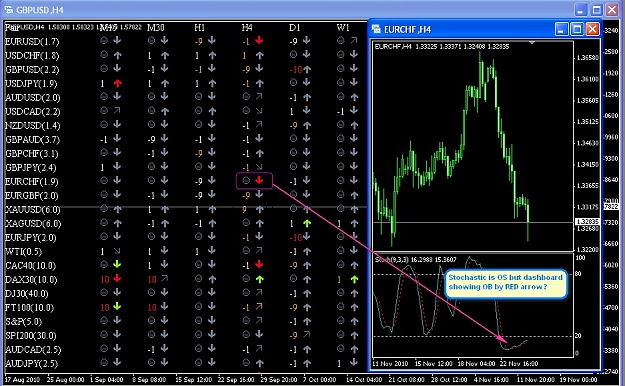Click the red -10 value in EURJPY D1 cell
Viewport: 625px width, 386px height.
(x=295, y=238)
